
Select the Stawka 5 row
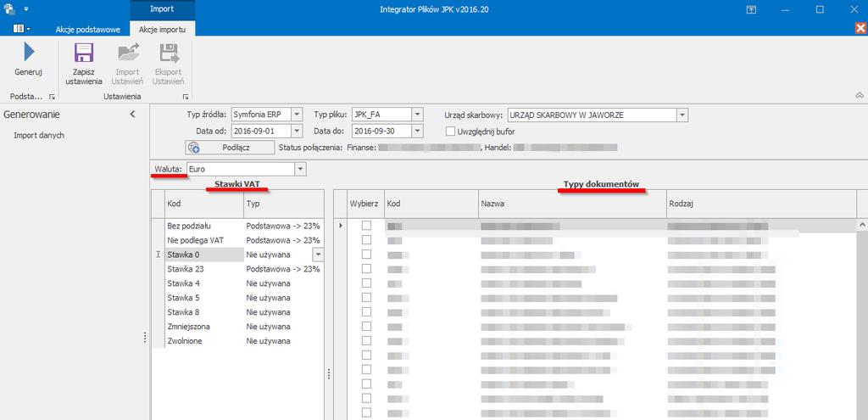pyautogui.click(x=238, y=298)
